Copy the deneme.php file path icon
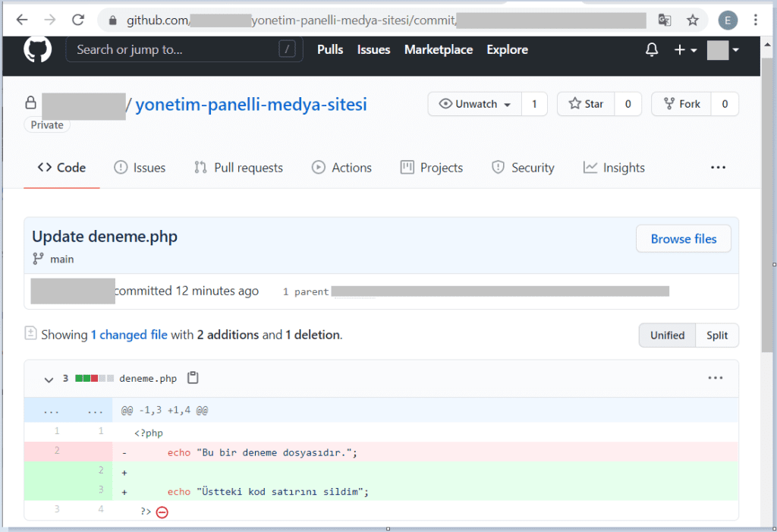This screenshot has width=777, height=532. 193,377
